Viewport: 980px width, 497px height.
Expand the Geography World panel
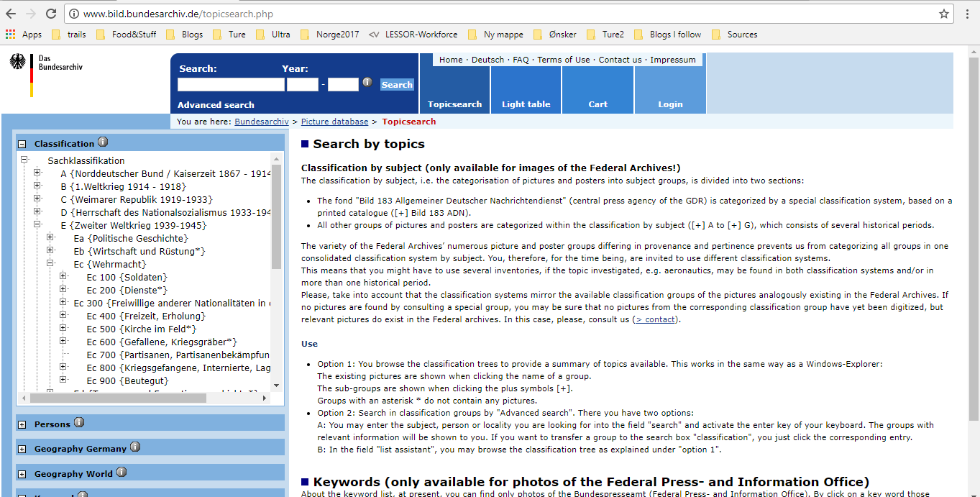tap(22, 474)
